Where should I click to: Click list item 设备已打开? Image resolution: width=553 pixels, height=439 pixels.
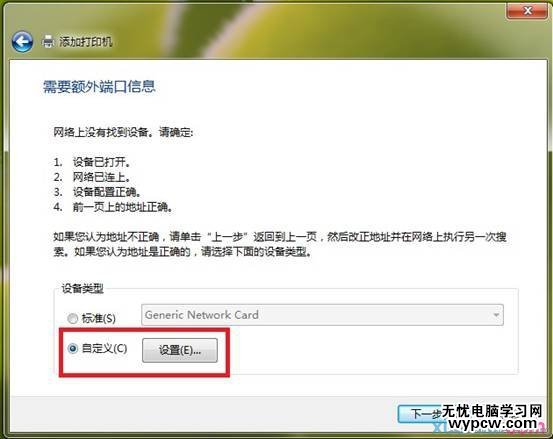102,162
